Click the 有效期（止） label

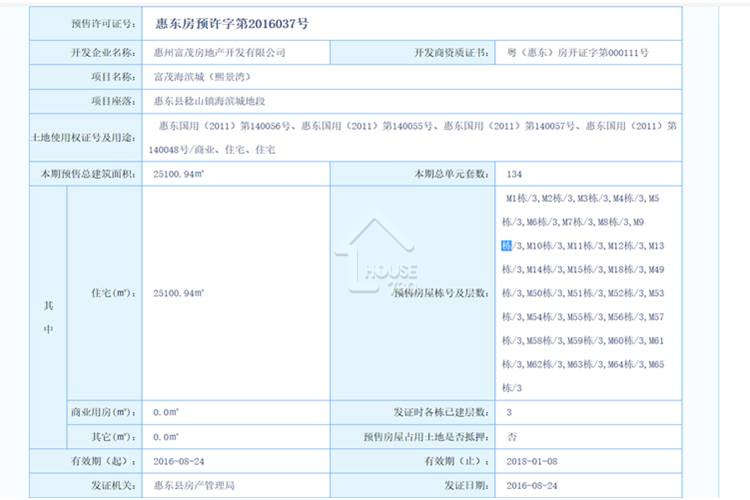[457, 461]
